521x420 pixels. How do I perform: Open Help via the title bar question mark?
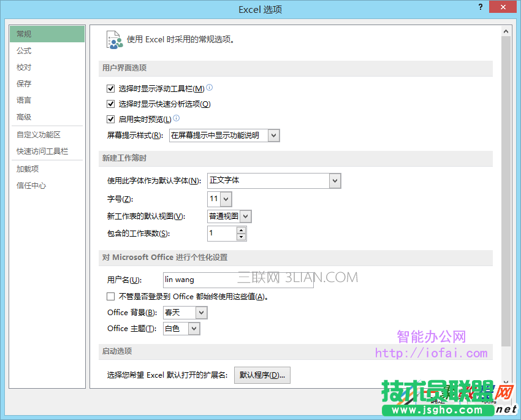(x=480, y=7)
